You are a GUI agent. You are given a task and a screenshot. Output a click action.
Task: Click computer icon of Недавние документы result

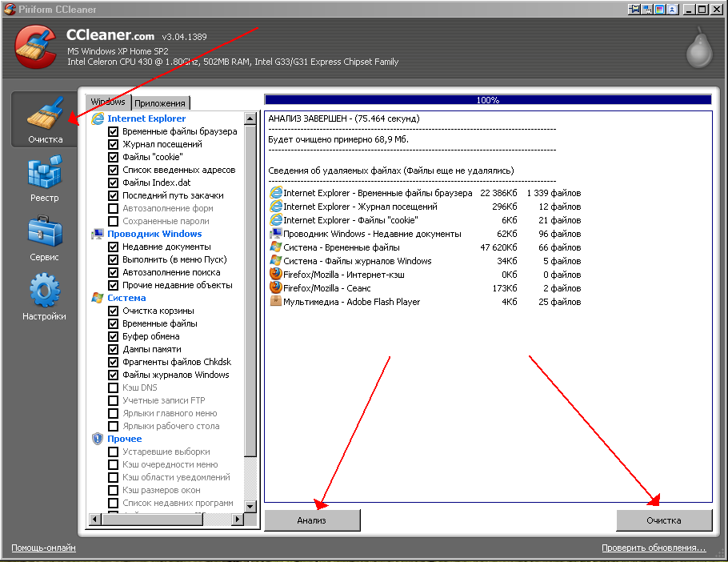click(x=276, y=233)
